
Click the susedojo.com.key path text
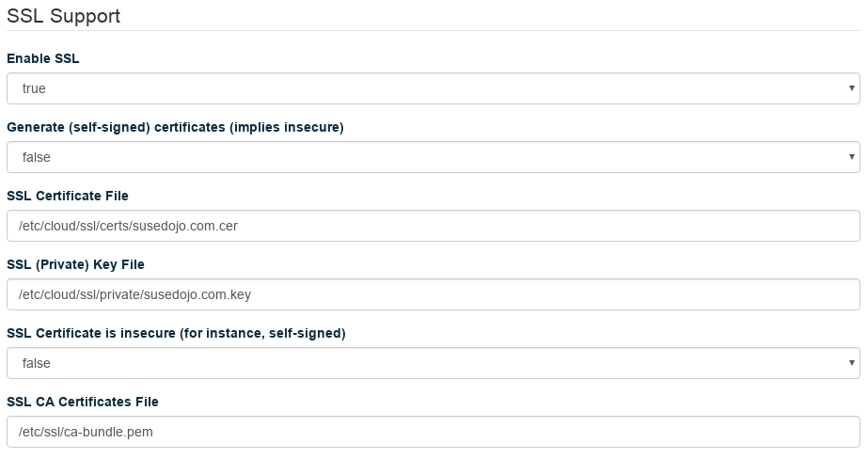tap(134, 294)
